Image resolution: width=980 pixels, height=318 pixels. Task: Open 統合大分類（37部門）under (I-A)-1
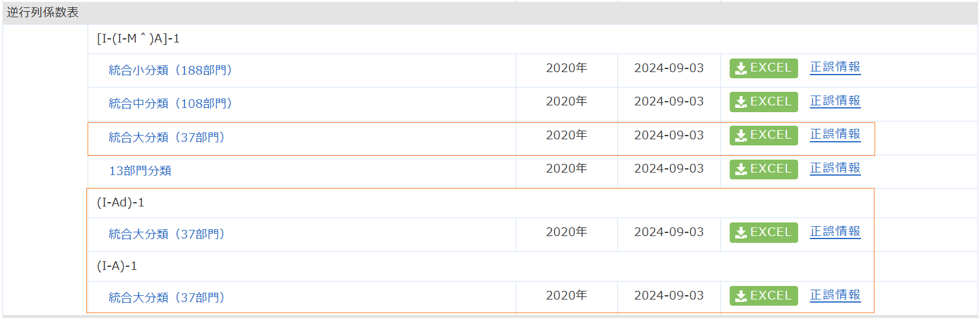[x=167, y=298]
